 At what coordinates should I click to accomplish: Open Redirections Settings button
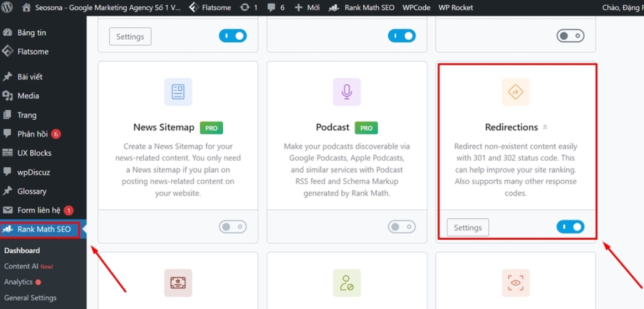pos(468,227)
